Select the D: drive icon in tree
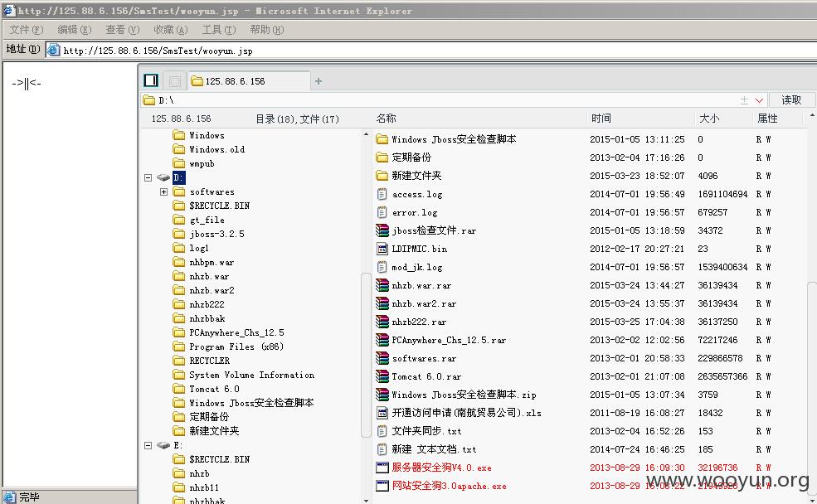 [x=163, y=177]
